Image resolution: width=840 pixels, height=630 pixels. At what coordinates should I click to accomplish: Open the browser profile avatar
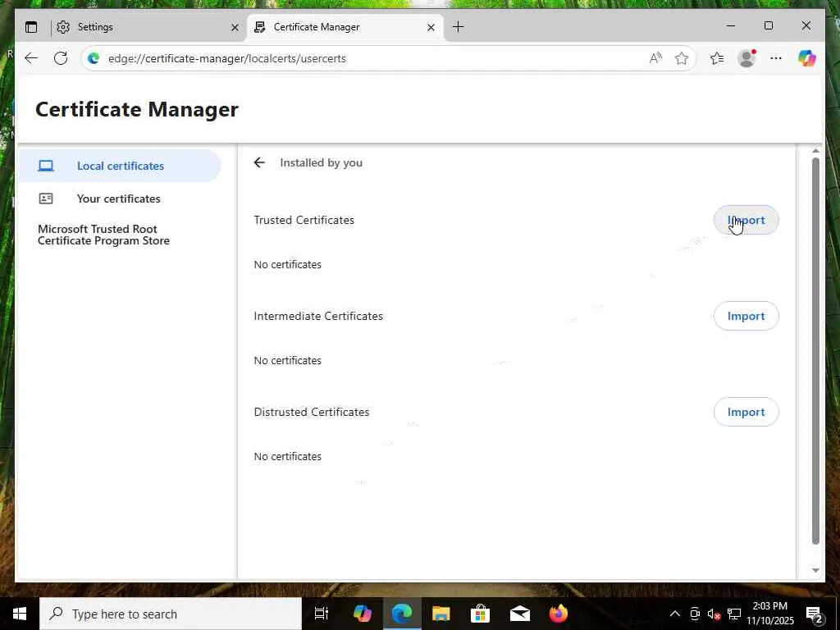[x=746, y=58]
